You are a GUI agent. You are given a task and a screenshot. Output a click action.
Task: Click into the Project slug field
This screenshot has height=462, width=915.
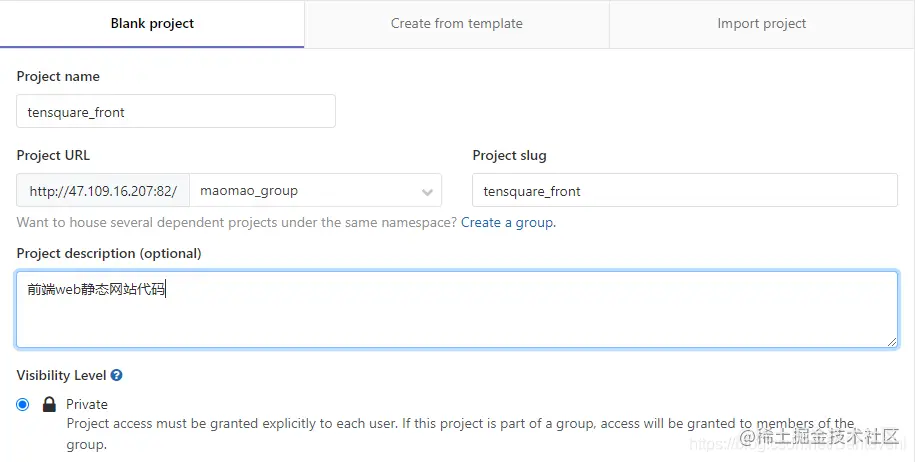point(684,191)
